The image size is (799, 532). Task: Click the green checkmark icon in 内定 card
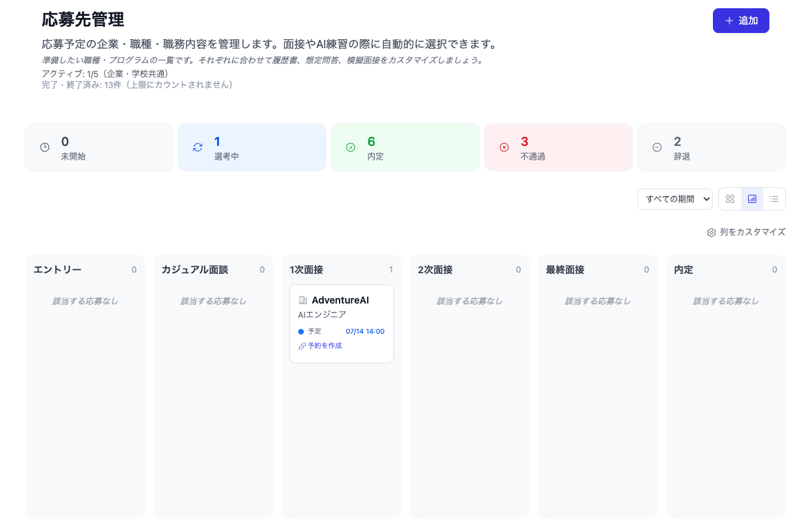click(x=351, y=147)
